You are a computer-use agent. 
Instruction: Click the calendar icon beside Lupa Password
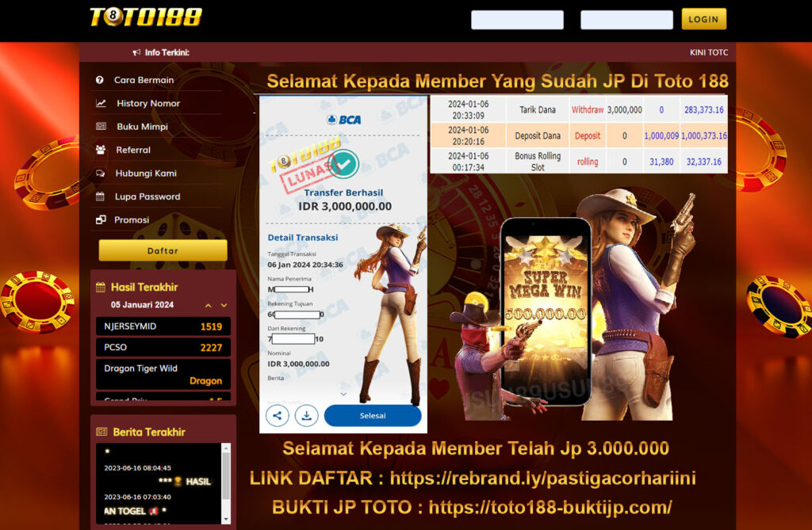click(x=101, y=196)
